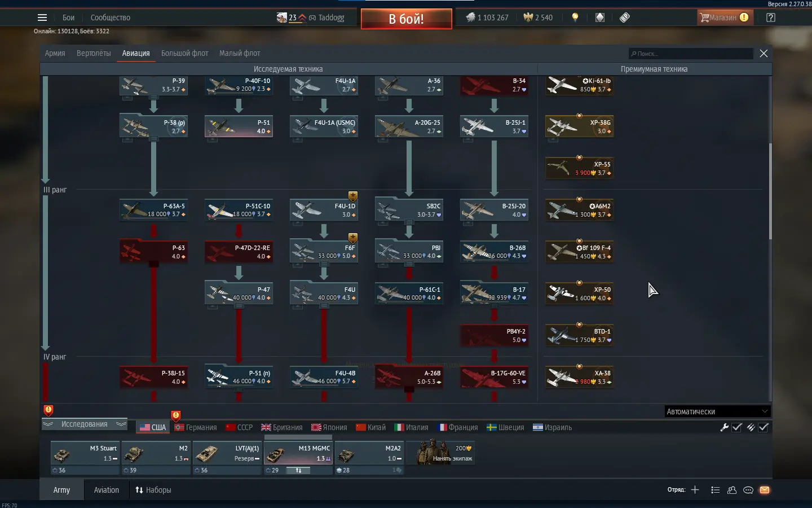Select the F6F aircraft card
This screenshot has width=812, height=508.
[x=324, y=252]
